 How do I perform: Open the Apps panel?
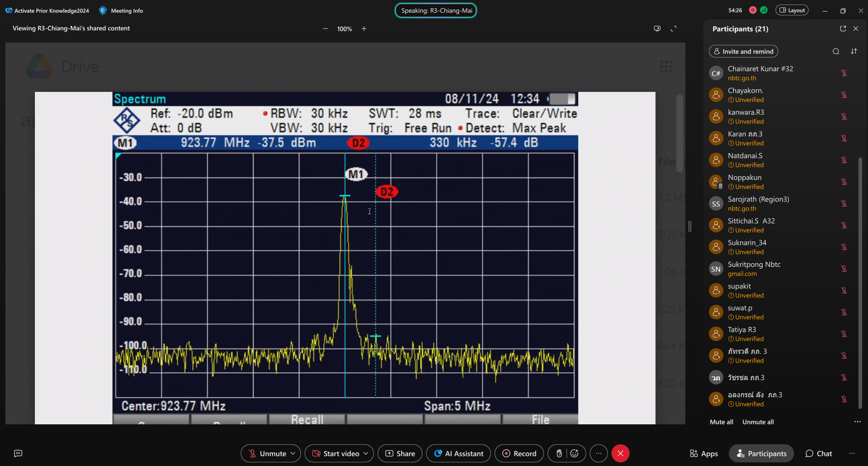pyautogui.click(x=704, y=453)
